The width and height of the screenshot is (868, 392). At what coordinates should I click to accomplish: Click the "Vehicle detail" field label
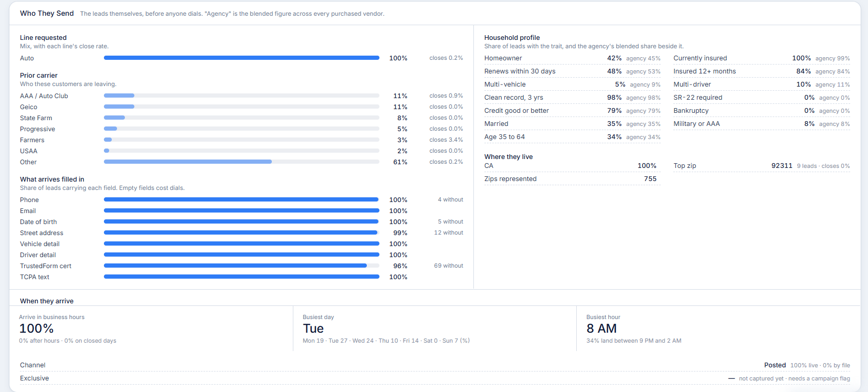point(40,244)
